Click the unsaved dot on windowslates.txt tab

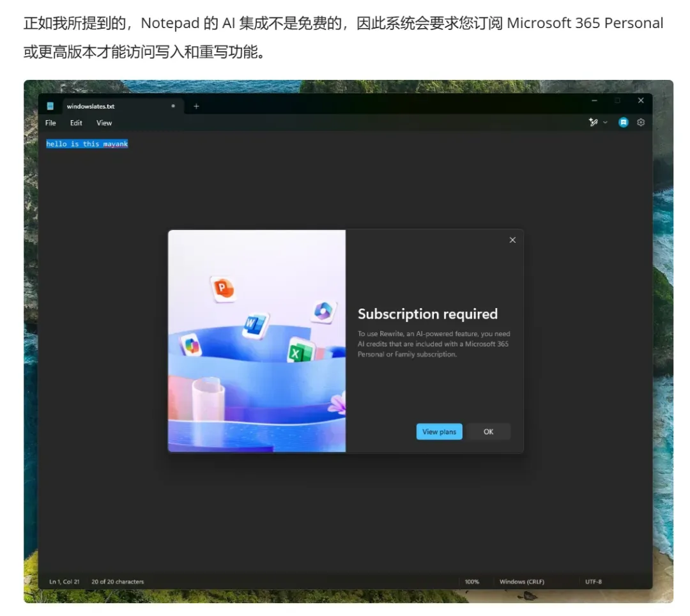[x=173, y=106]
